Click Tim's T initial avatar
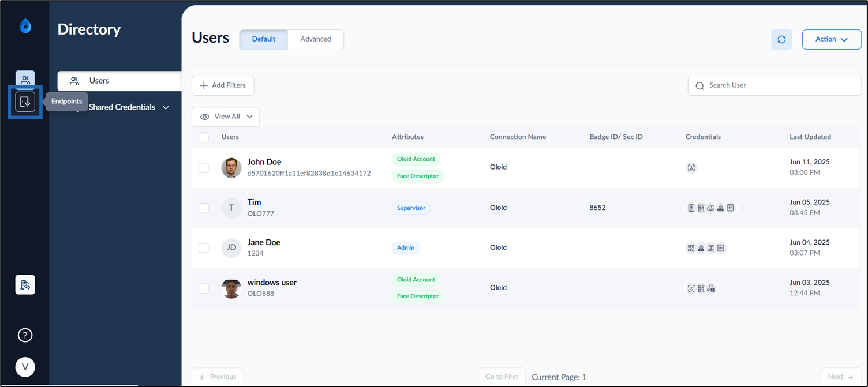Screen dimensions: 868x387 pos(231,208)
